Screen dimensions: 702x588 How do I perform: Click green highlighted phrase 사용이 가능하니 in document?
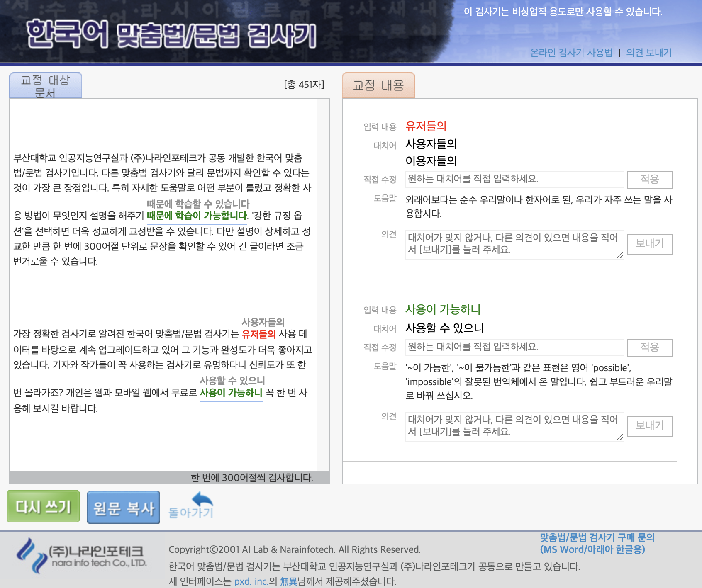click(x=231, y=393)
